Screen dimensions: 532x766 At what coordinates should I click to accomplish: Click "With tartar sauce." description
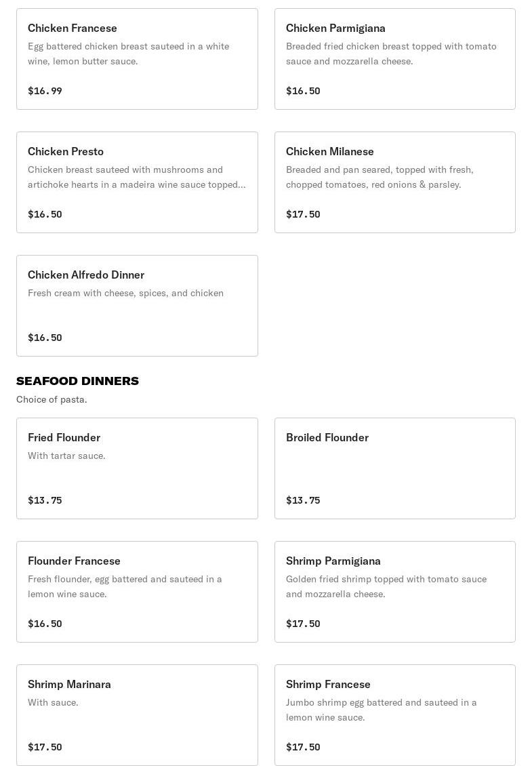[66, 456]
